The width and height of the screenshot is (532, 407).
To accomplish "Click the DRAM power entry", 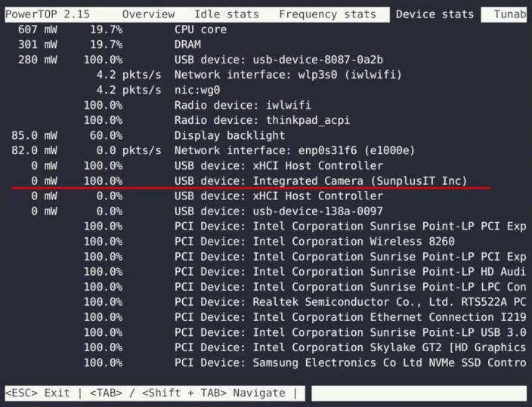I will pyautogui.click(x=187, y=45).
